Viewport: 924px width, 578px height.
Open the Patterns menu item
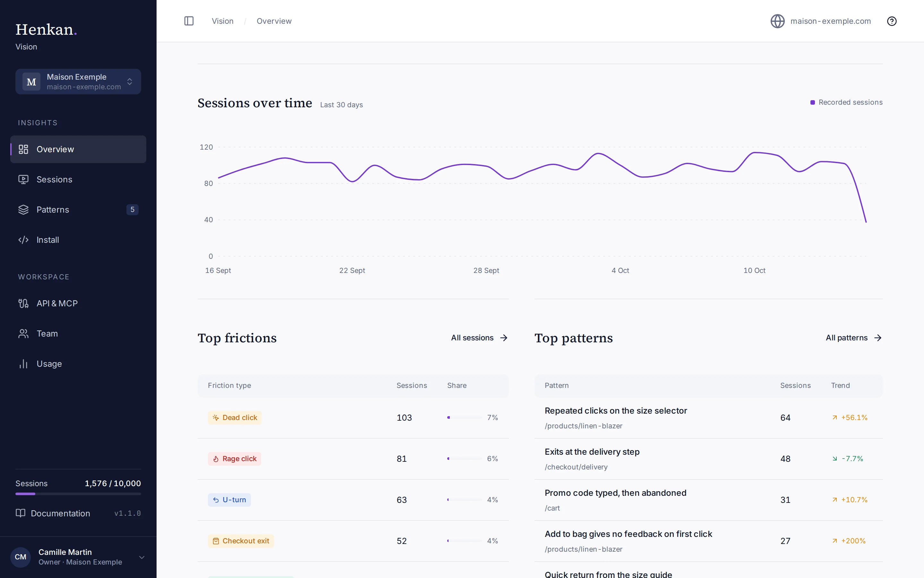click(78, 209)
